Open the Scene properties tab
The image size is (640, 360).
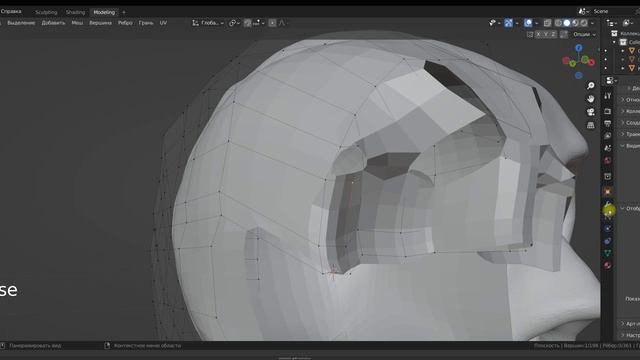(608, 148)
